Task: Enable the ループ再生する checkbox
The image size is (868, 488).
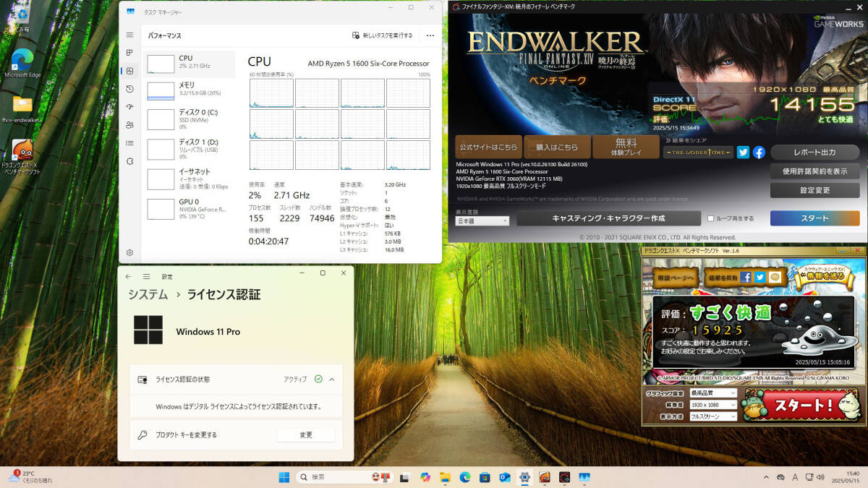Action: pos(710,218)
